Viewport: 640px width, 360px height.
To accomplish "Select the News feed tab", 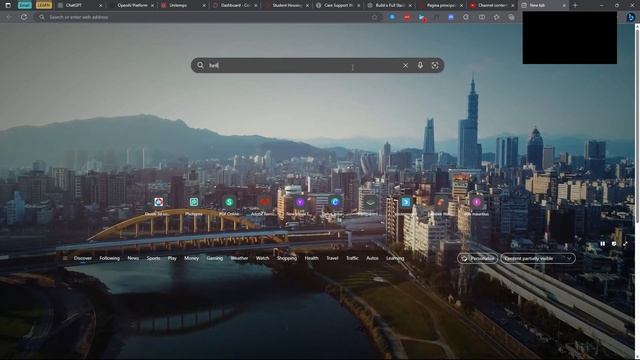I will 133,258.
